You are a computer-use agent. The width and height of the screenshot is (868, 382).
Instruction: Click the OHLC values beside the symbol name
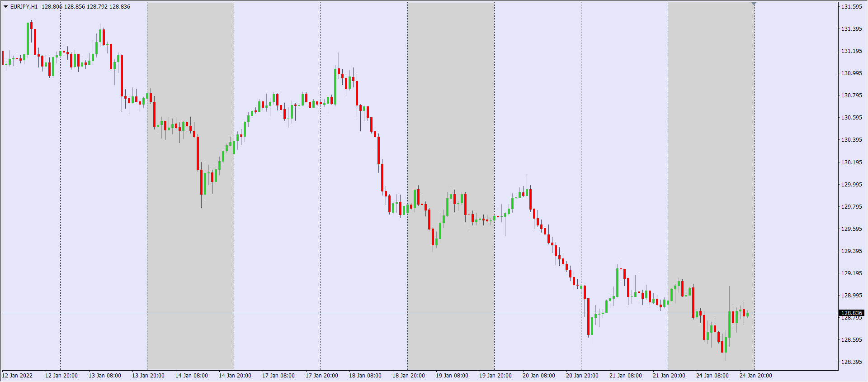(x=86, y=7)
